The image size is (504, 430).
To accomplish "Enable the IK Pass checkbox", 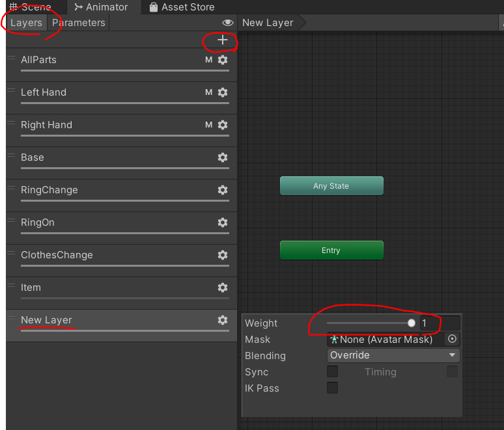I will [332, 388].
